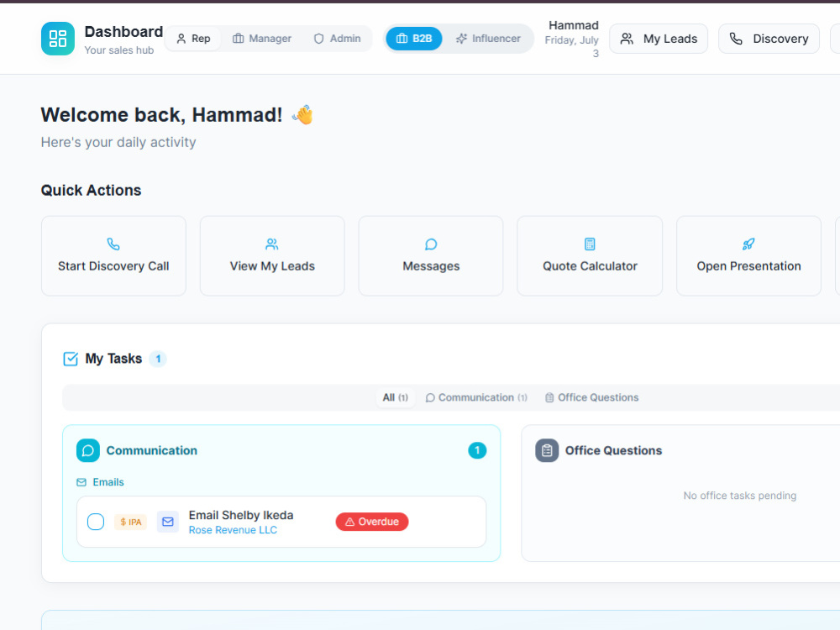840x630 pixels.
Task: Open the Quote Calculator quick action
Action: [x=590, y=255]
